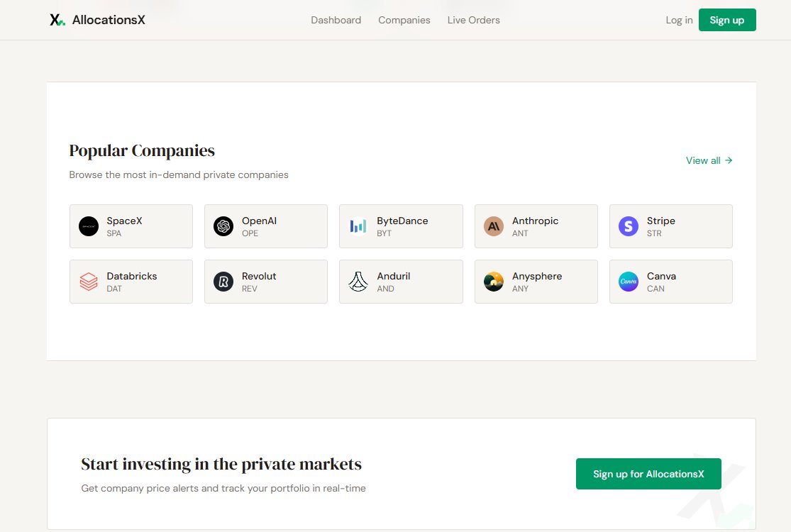This screenshot has width=791, height=532.
Task: Click the Anysphere logo icon
Action: [x=494, y=282]
